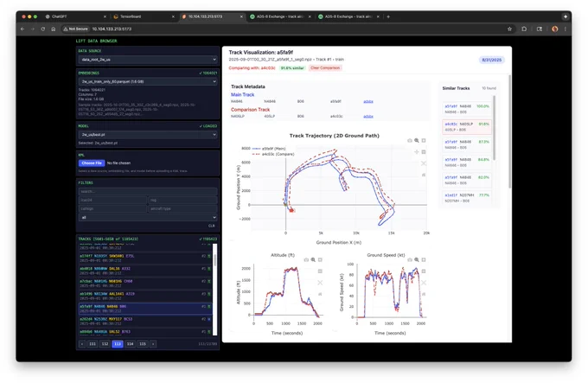This screenshot has width=588, height=383.
Task: Open browser tab search dropdown arrow
Action: click(x=566, y=16)
